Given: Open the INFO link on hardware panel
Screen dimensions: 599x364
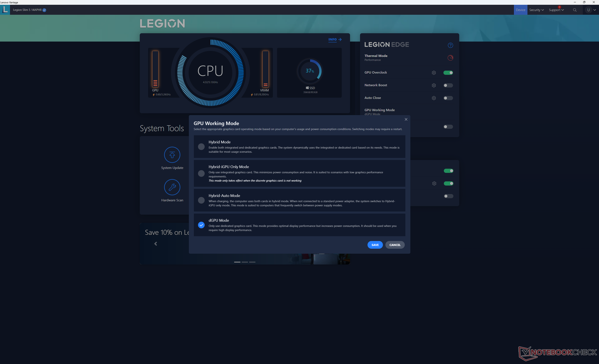Looking at the screenshot, I should 335,40.
